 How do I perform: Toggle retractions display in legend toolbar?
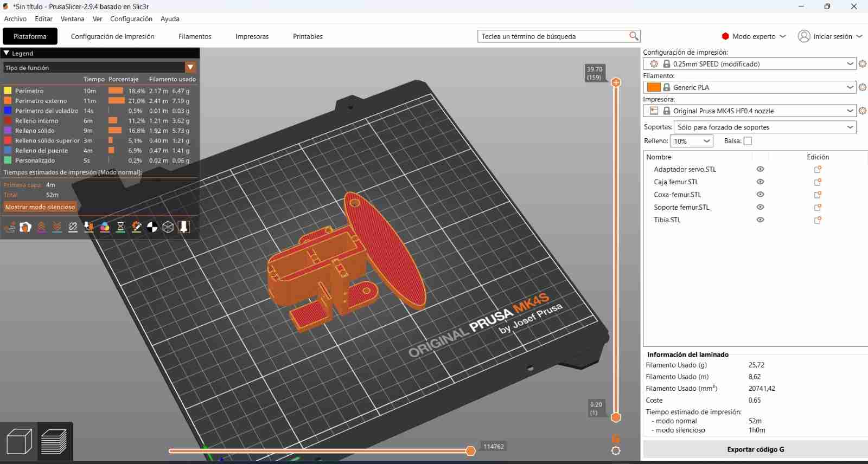[x=41, y=227]
